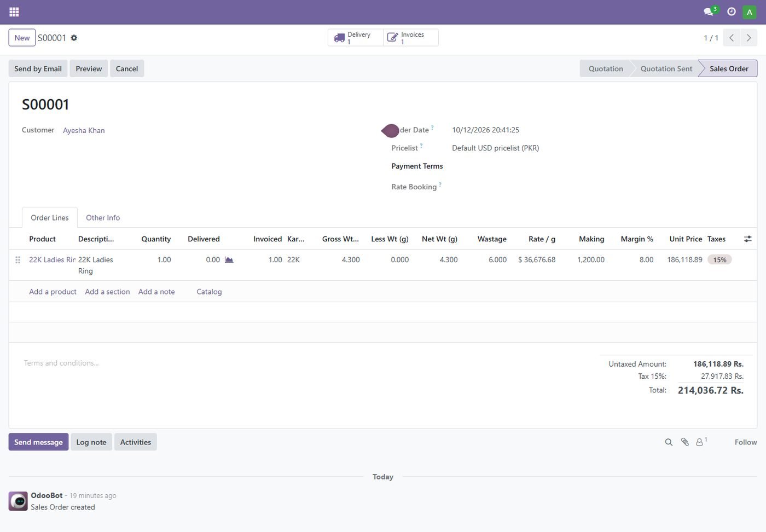Grab the drag handle of 22K Ladies Ring line
Image resolution: width=766 pixels, height=532 pixels.
(18, 260)
